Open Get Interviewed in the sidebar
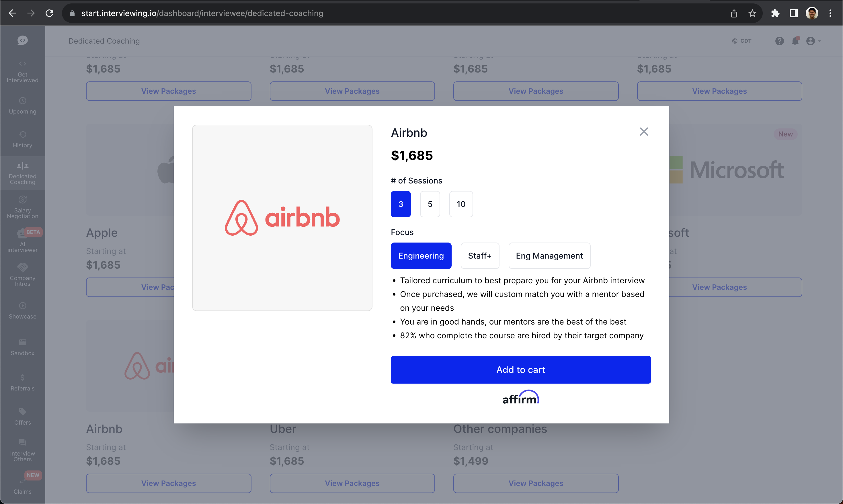 pyautogui.click(x=22, y=72)
